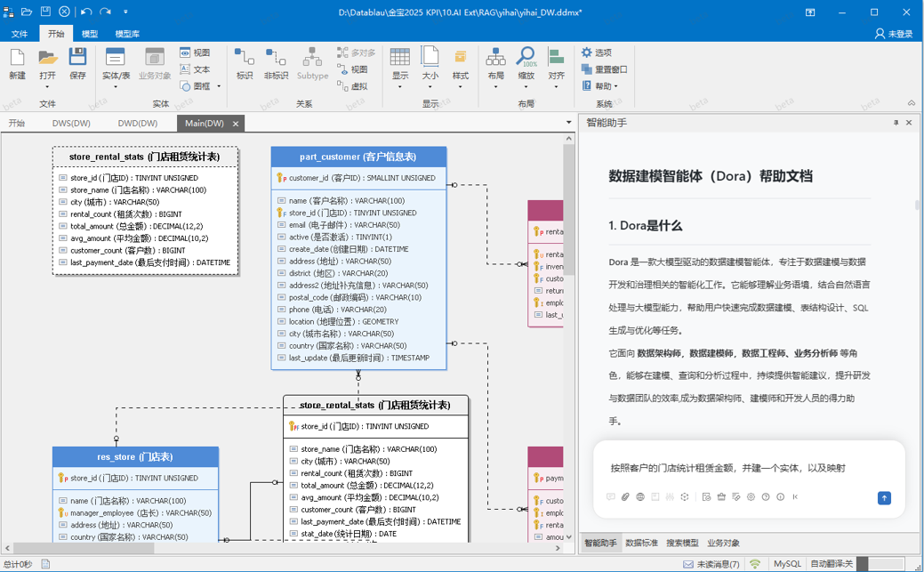Viewport: 924px width, 572px height.
Task: Click the question mark help icon in assistant
Action: 766,496
